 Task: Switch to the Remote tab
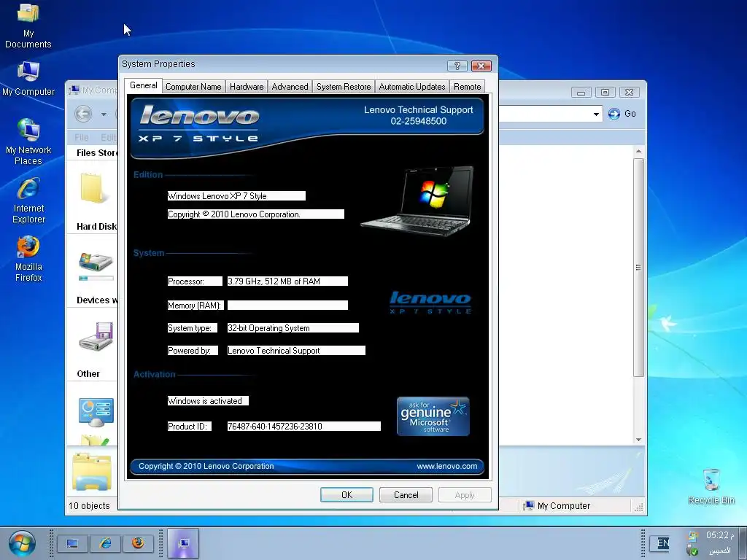tap(467, 87)
